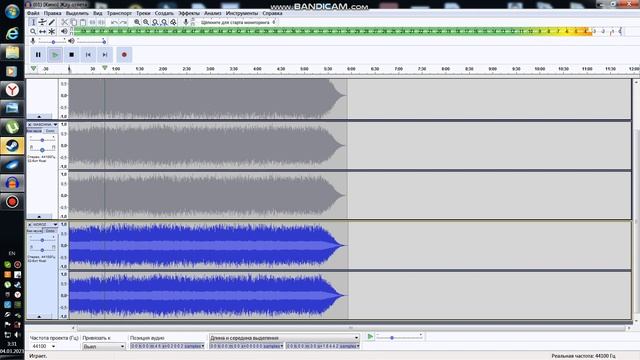
Task: Collapse the top track with arrow
Action: pyautogui.click(x=39, y=116)
